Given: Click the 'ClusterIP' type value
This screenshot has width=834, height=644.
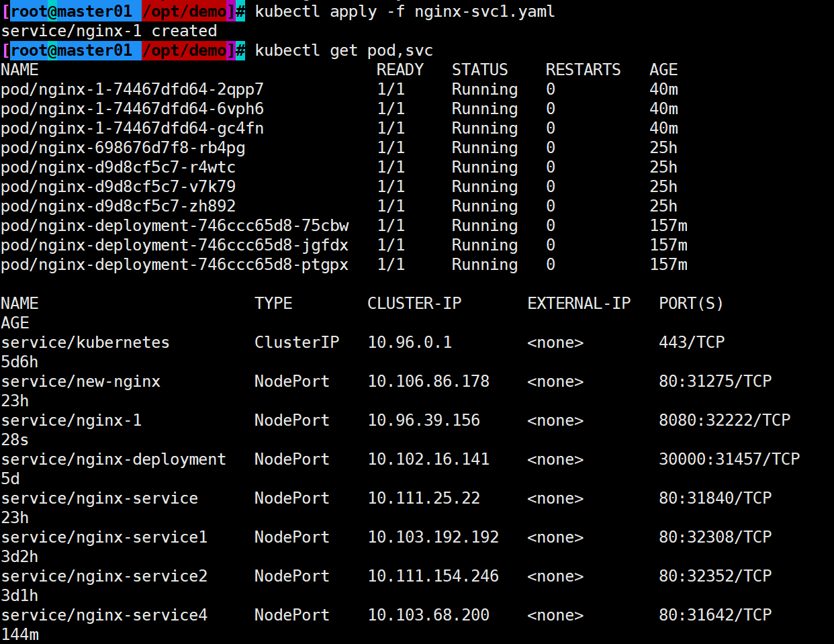Looking at the screenshot, I should pyautogui.click(x=297, y=342).
